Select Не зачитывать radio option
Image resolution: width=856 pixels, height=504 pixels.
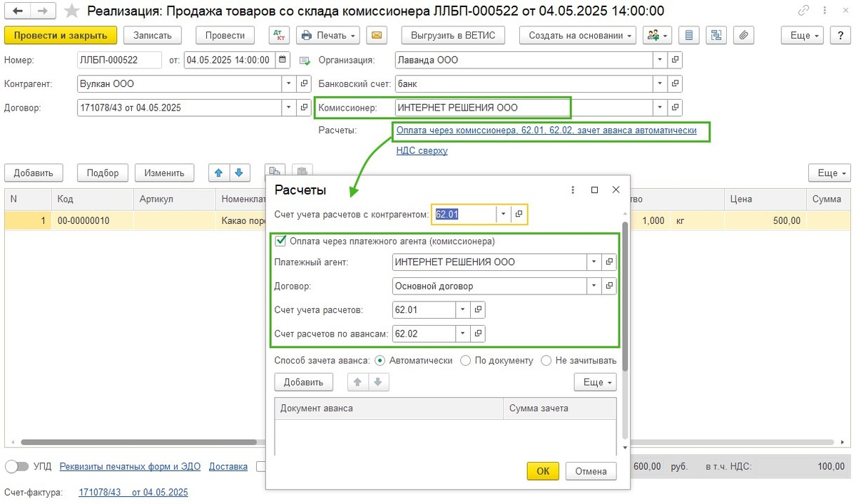546,361
